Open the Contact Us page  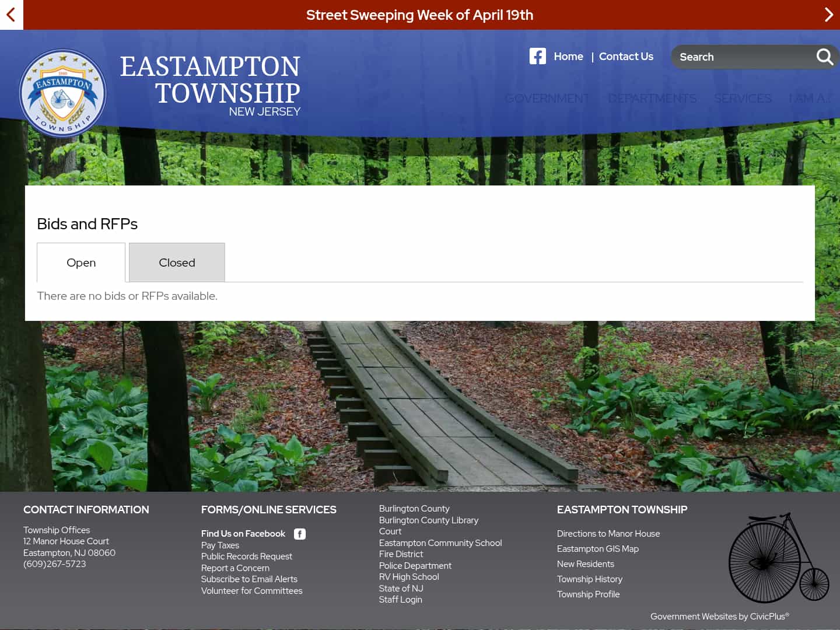click(626, 56)
